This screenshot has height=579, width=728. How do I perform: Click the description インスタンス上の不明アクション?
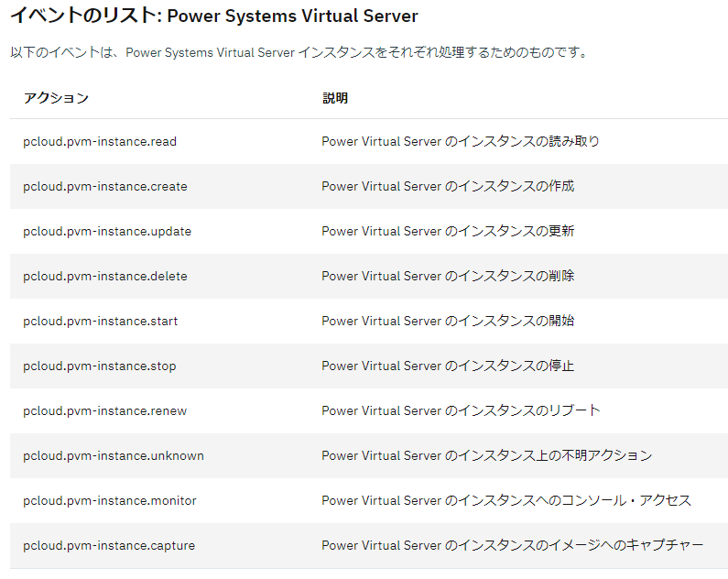click(487, 455)
